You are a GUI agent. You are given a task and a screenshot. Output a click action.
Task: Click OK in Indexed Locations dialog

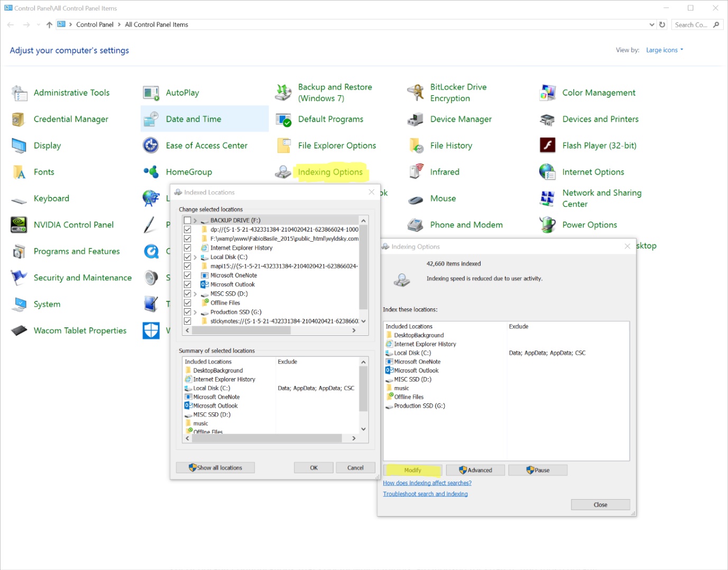coord(314,468)
